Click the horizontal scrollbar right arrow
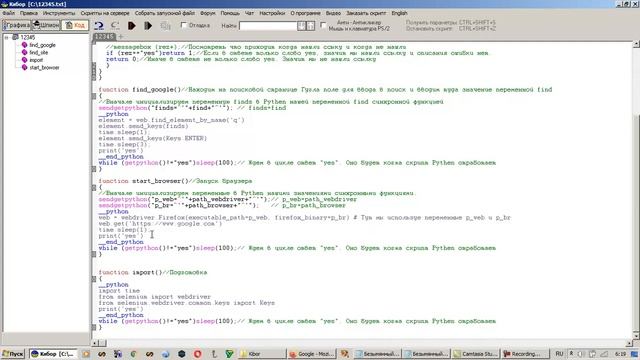 (x=629, y=343)
